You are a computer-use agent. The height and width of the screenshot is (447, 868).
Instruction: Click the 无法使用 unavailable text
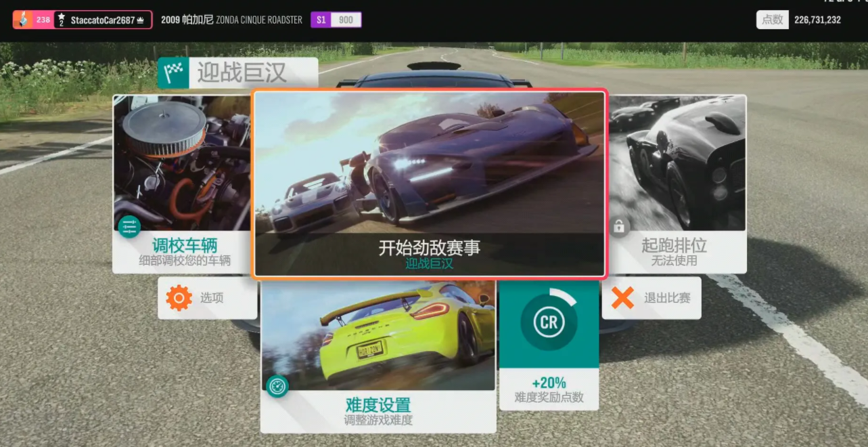674,260
